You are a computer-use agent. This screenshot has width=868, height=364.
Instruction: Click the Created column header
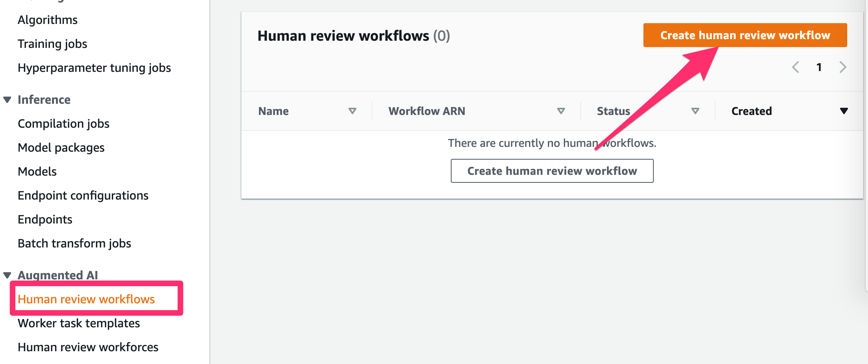[752, 111]
